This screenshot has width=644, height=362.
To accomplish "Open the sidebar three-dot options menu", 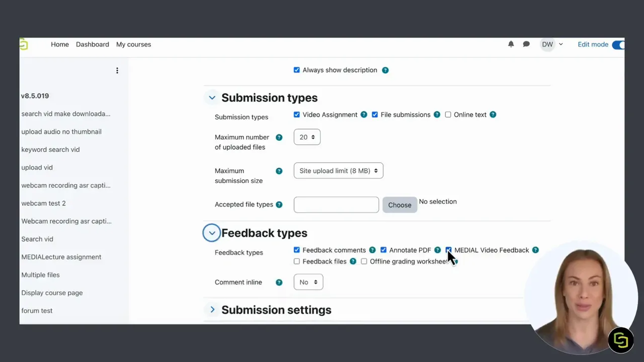I will coord(117,71).
